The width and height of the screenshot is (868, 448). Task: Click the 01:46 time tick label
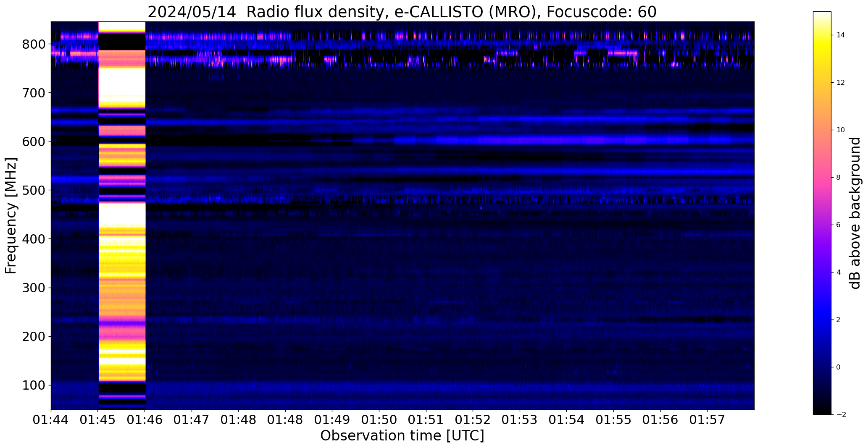pyautogui.click(x=145, y=420)
